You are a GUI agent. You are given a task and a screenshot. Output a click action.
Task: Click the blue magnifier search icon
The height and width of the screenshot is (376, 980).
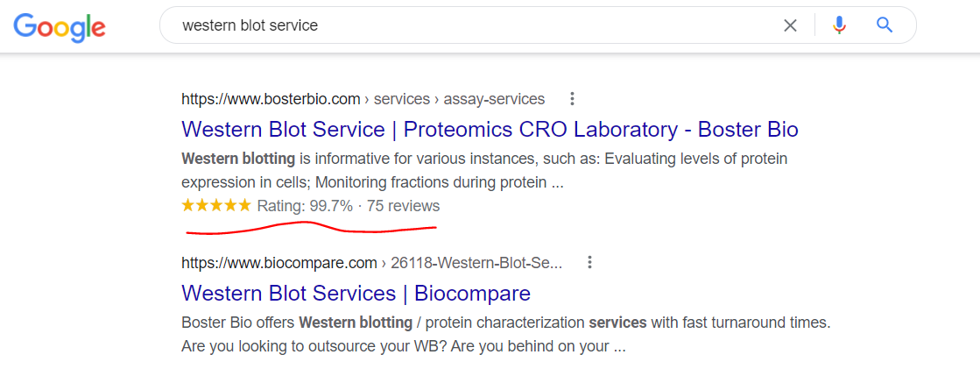coord(885,25)
